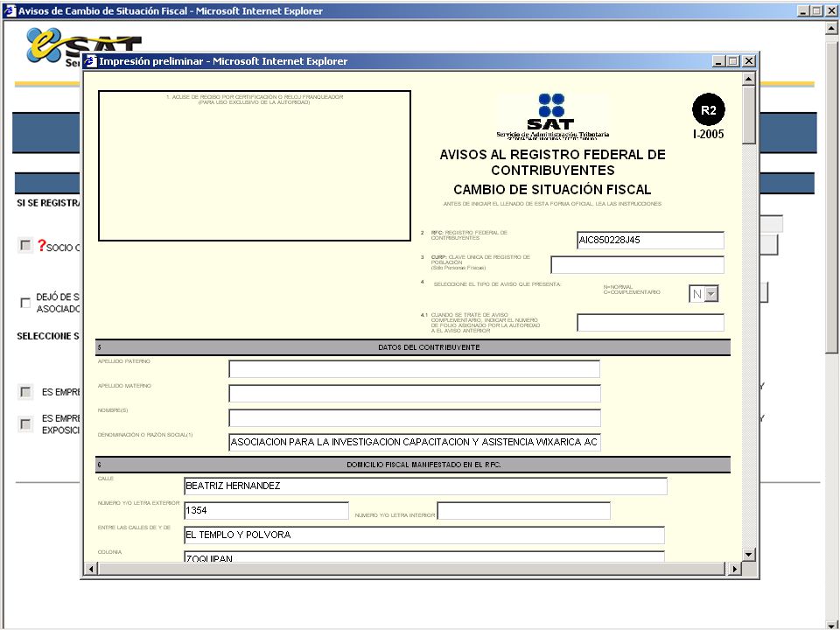840x630 pixels.
Task: Click the Apellido Paterno input field
Action: [414, 369]
